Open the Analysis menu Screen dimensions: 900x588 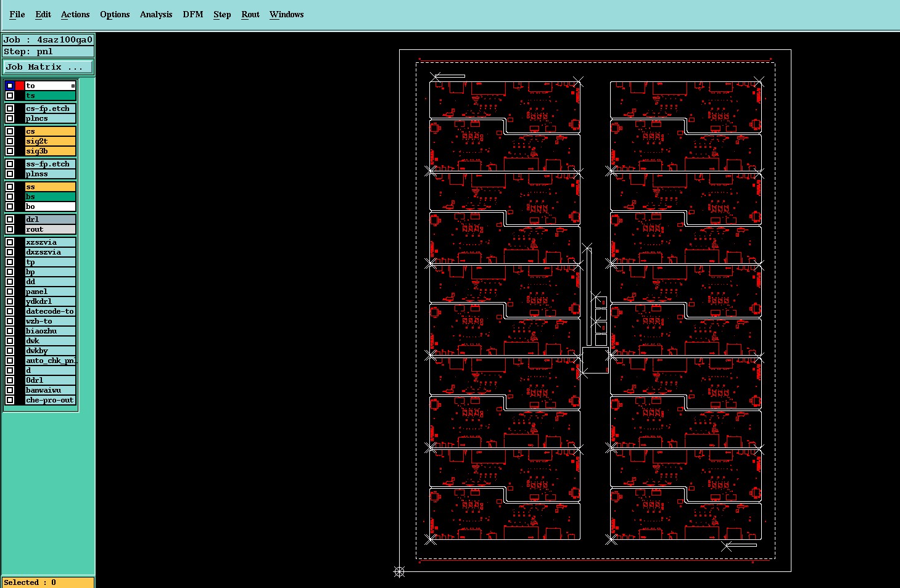(x=156, y=14)
